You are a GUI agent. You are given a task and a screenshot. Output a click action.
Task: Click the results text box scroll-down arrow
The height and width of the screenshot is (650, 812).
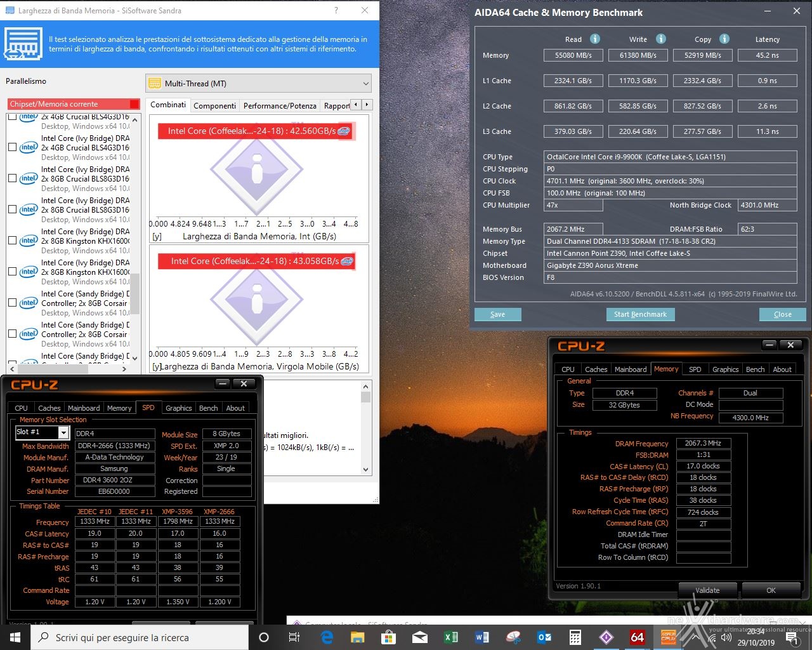click(x=365, y=470)
